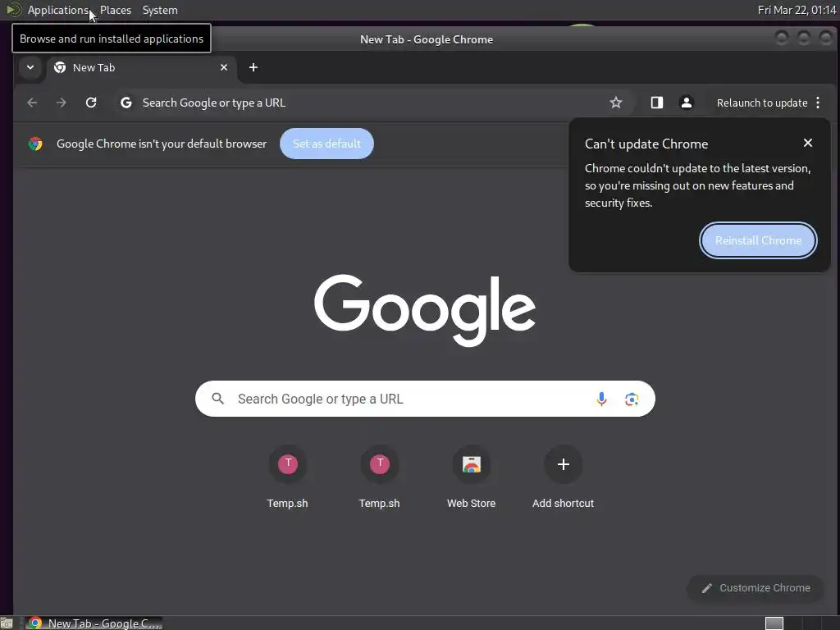Click Relaunch to update

762,103
